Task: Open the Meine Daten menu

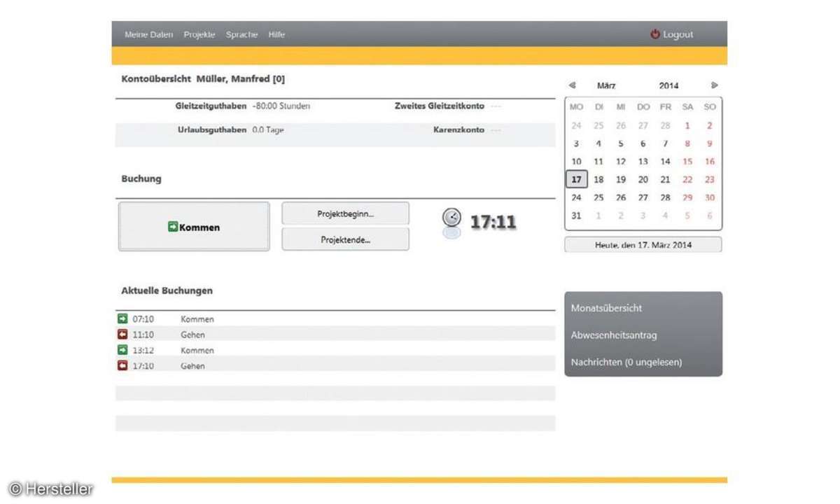Action: (x=148, y=34)
